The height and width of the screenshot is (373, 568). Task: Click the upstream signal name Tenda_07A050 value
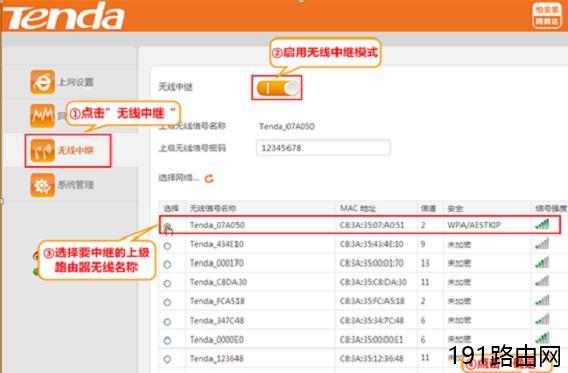point(287,126)
